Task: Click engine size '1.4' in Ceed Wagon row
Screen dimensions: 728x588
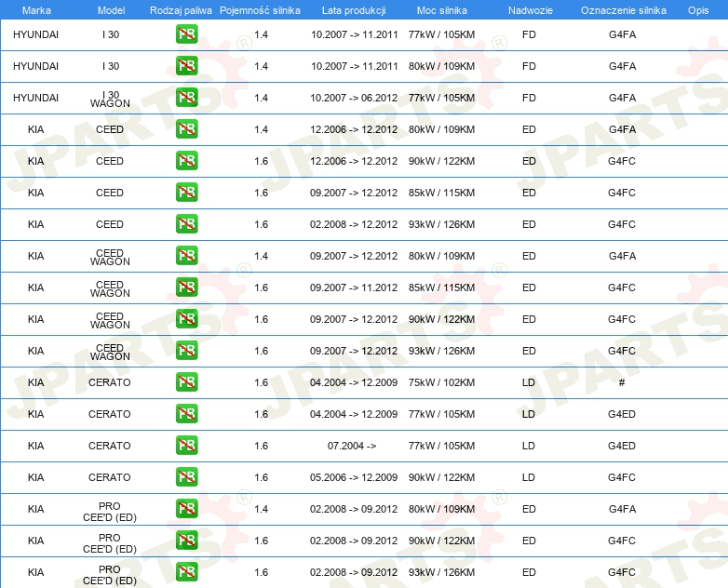Action: tap(261, 256)
